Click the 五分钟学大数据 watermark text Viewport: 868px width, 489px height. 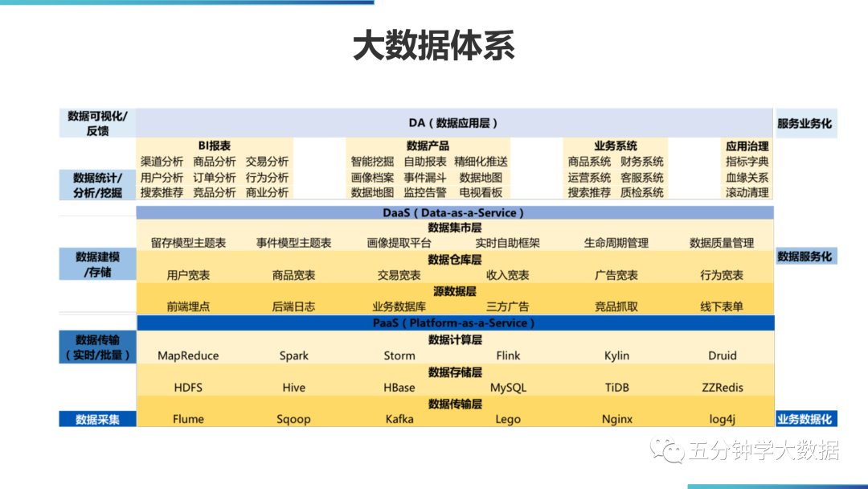coord(764,450)
